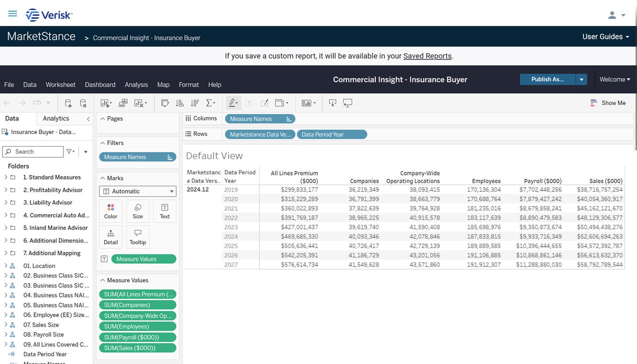Switch to the Data tab
The width and height of the screenshot is (637, 364).
coord(12,118)
